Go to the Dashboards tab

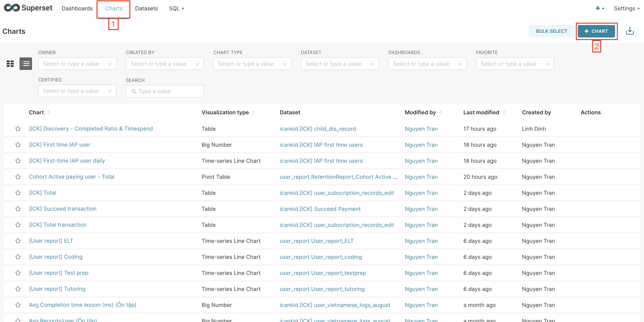point(77,9)
